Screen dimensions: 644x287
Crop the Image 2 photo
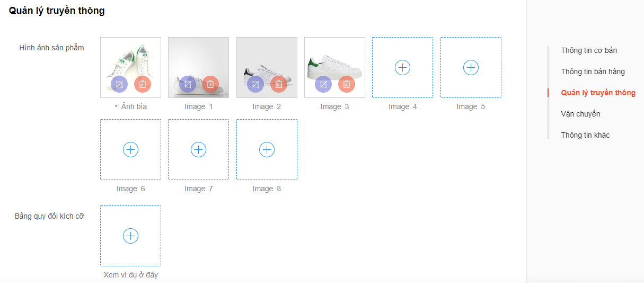click(255, 84)
